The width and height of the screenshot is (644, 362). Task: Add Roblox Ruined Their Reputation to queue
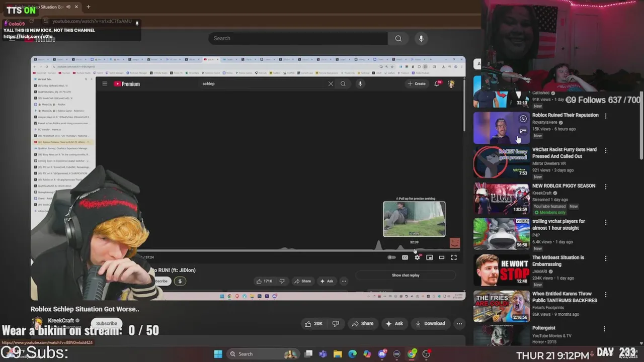coord(523,131)
